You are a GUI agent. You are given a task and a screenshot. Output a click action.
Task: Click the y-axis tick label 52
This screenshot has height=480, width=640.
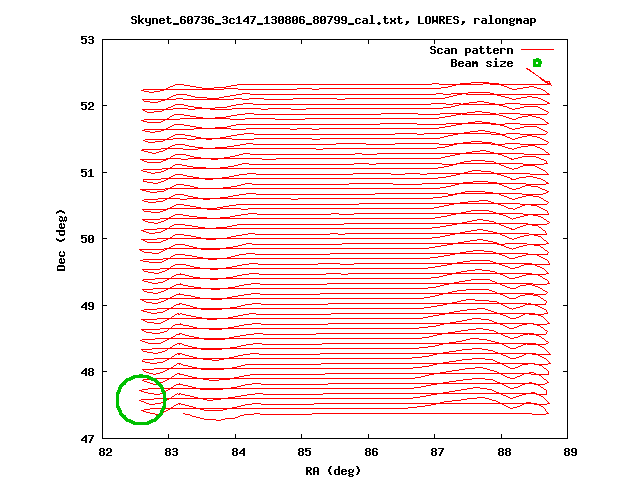(x=87, y=106)
